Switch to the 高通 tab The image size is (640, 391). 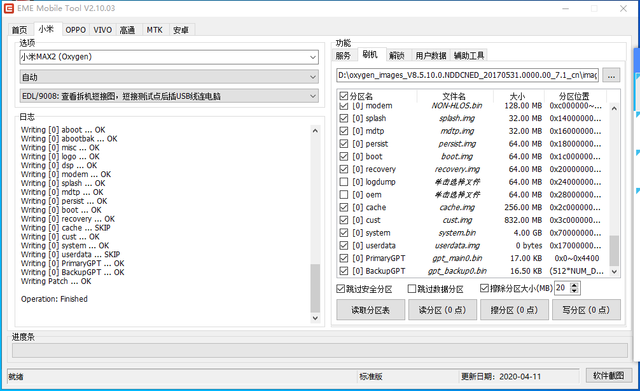(127, 30)
